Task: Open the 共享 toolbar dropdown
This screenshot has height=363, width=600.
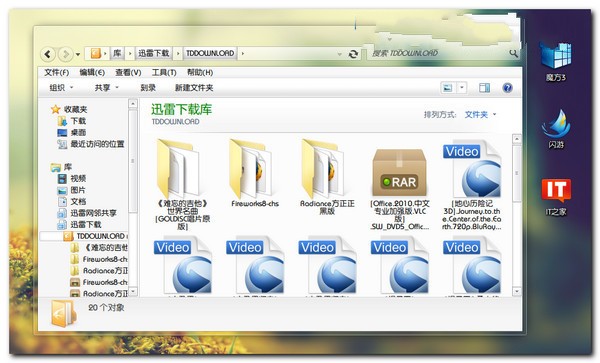Action: (107, 88)
